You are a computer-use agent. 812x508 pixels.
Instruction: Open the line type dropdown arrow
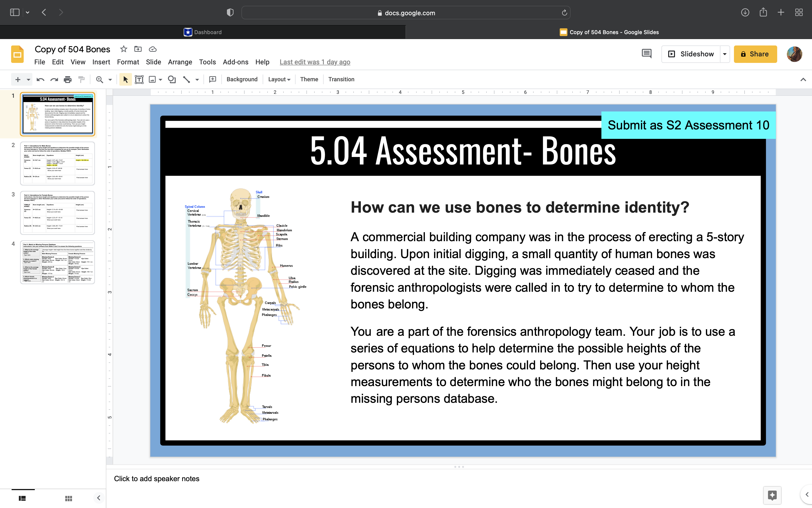click(197, 80)
